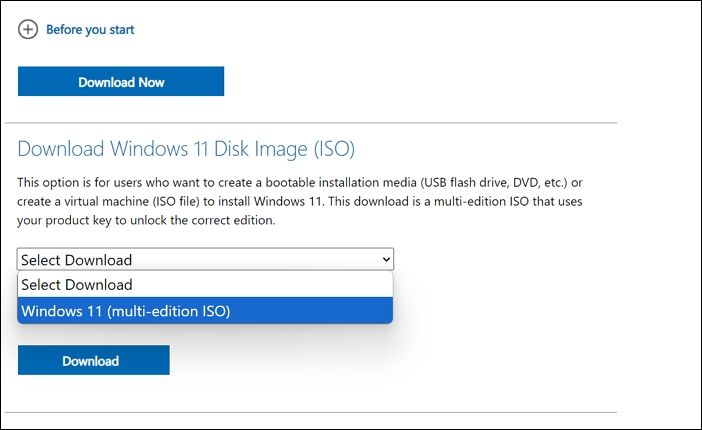The image size is (702, 430).
Task: Click the Download button below the dropdown
Action: click(x=93, y=361)
